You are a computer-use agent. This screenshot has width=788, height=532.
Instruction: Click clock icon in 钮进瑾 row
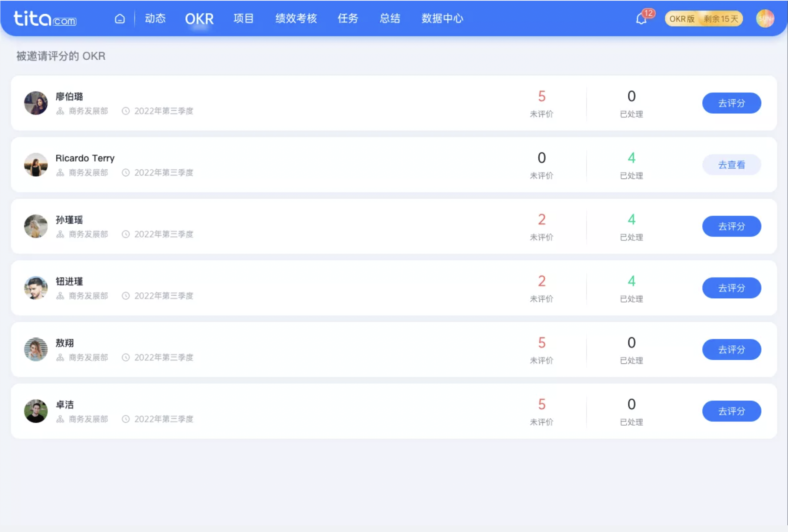point(126,296)
